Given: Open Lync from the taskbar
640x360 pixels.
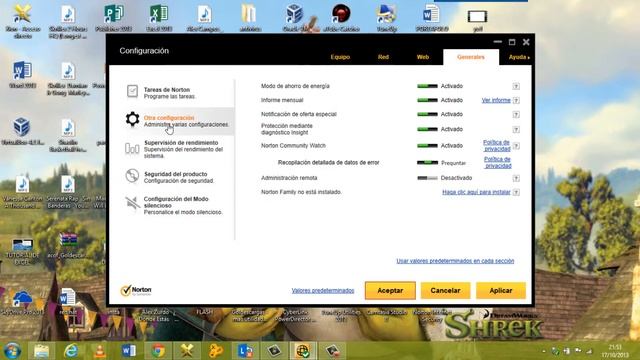Looking at the screenshot, I should tap(245, 351).
